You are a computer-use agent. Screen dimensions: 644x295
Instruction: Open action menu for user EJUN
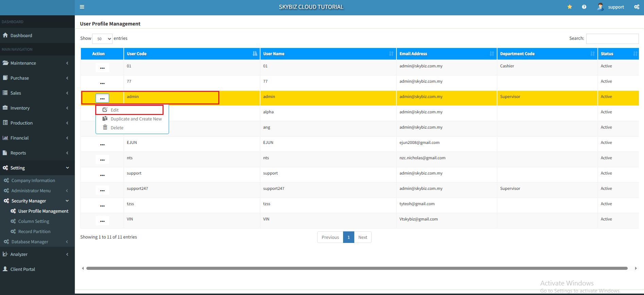(x=102, y=145)
